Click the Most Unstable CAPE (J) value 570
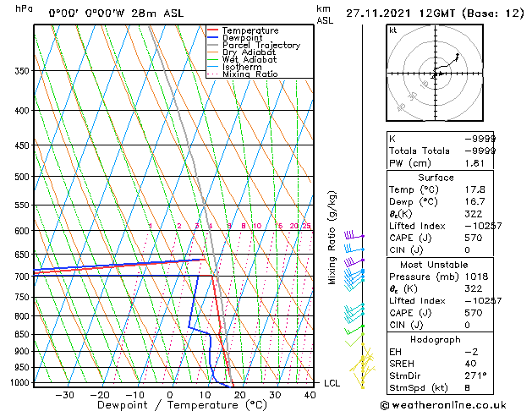The image size is (532, 411). [x=474, y=313]
